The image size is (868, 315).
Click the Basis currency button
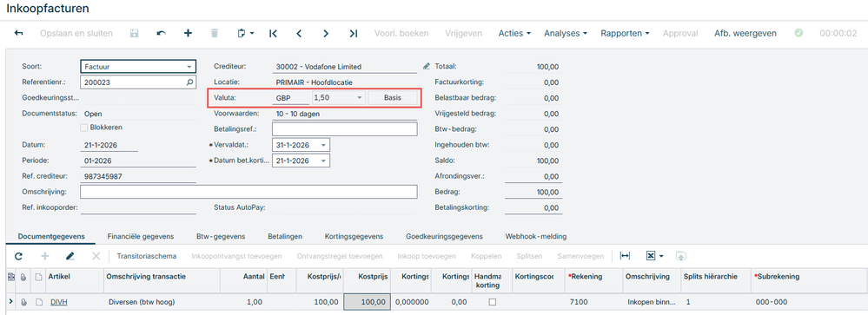(x=393, y=98)
